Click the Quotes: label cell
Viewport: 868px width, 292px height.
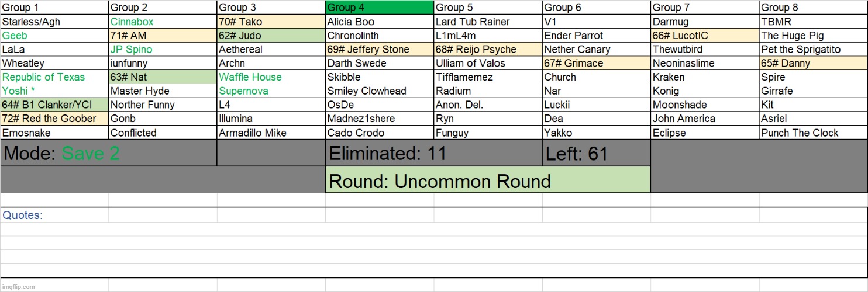tap(54, 215)
